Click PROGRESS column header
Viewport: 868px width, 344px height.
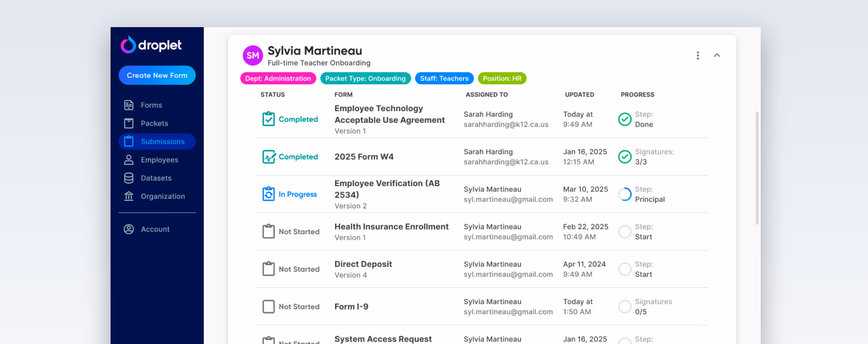637,95
